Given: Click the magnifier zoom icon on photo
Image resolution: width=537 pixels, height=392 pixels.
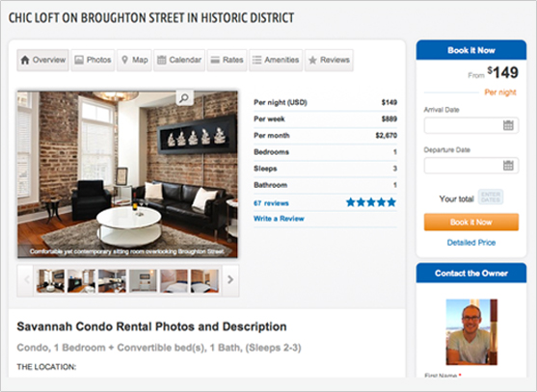Looking at the screenshot, I should (x=184, y=98).
